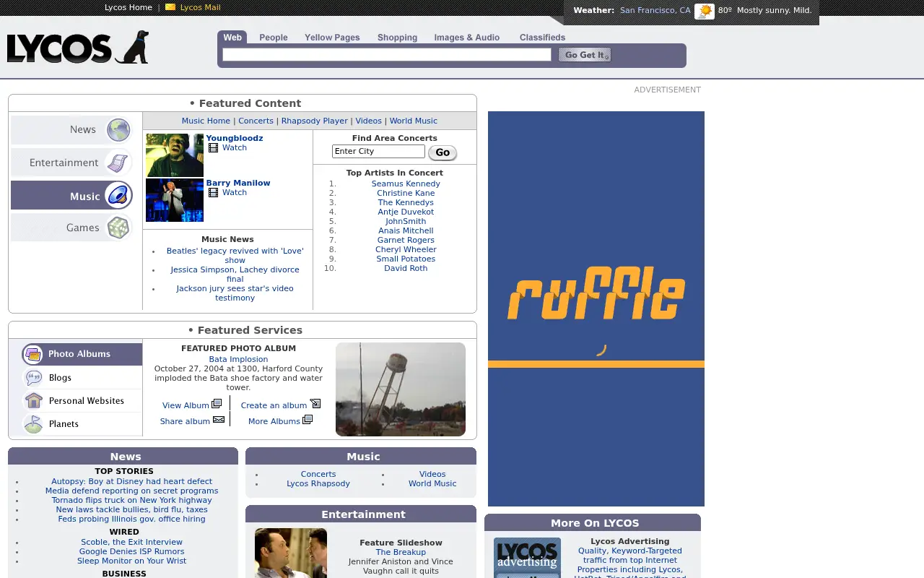924x578 pixels.
Task: Select the Images & Audio tab
Action: click(467, 38)
